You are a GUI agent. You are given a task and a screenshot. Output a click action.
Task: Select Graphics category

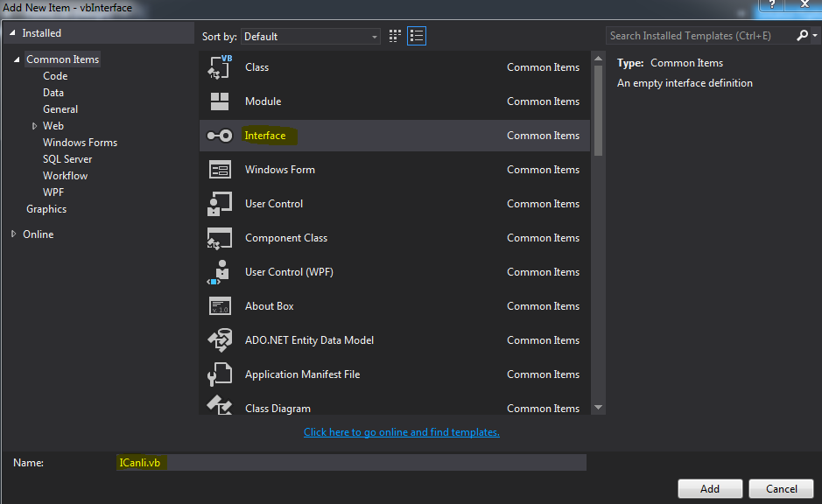[x=46, y=209]
